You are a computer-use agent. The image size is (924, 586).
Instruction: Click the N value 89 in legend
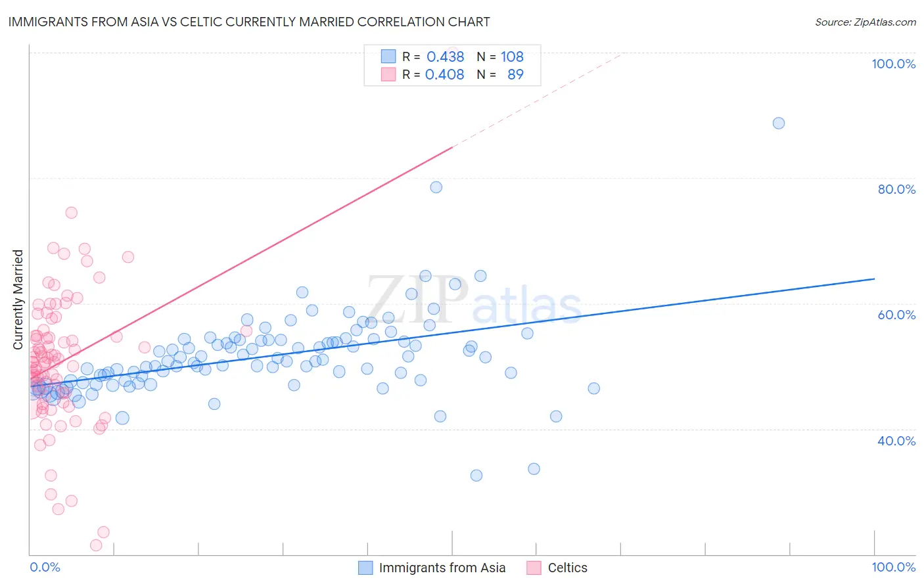coord(516,74)
